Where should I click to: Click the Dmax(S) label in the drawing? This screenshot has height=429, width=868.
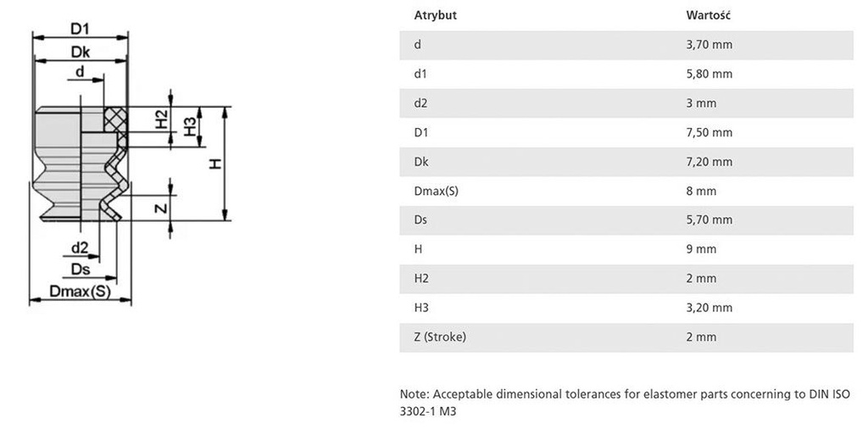(x=81, y=292)
